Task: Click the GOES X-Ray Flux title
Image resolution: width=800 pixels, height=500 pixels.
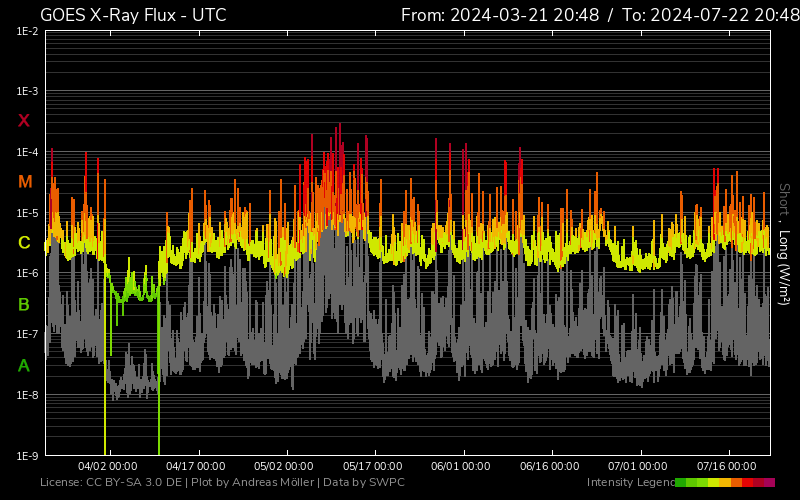Action: pos(133,15)
